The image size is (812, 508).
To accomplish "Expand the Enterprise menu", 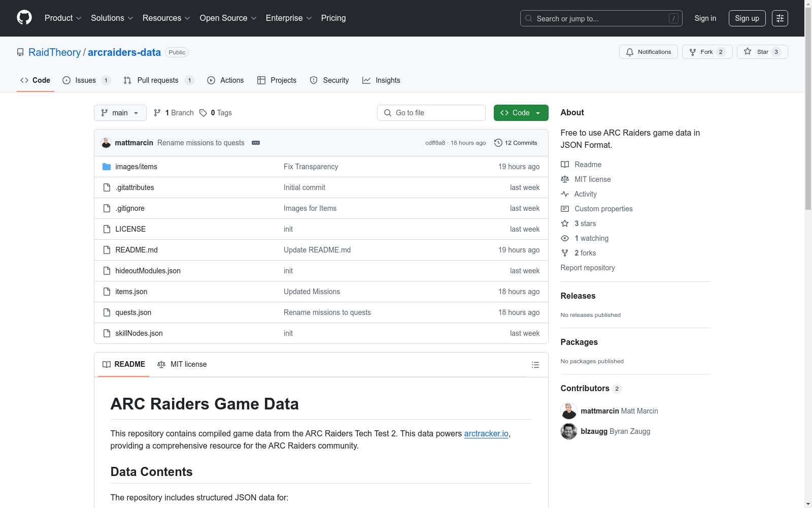I will point(289,18).
